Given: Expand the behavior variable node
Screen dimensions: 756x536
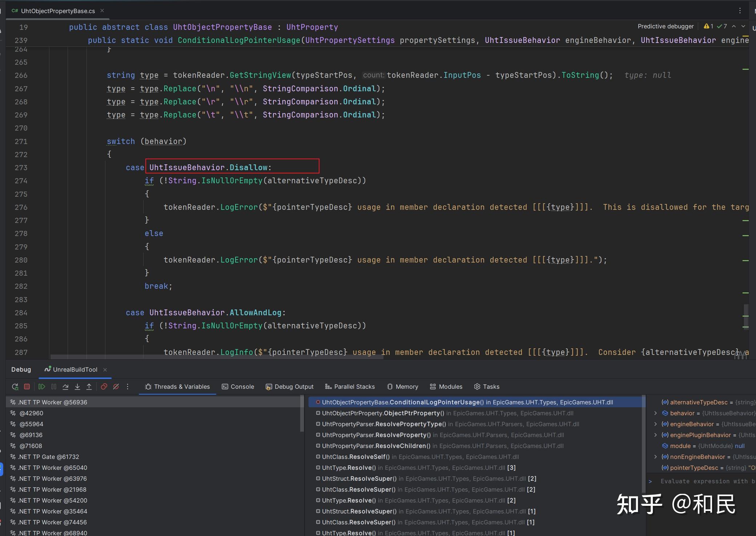Looking at the screenshot, I should [x=655, y=413].
